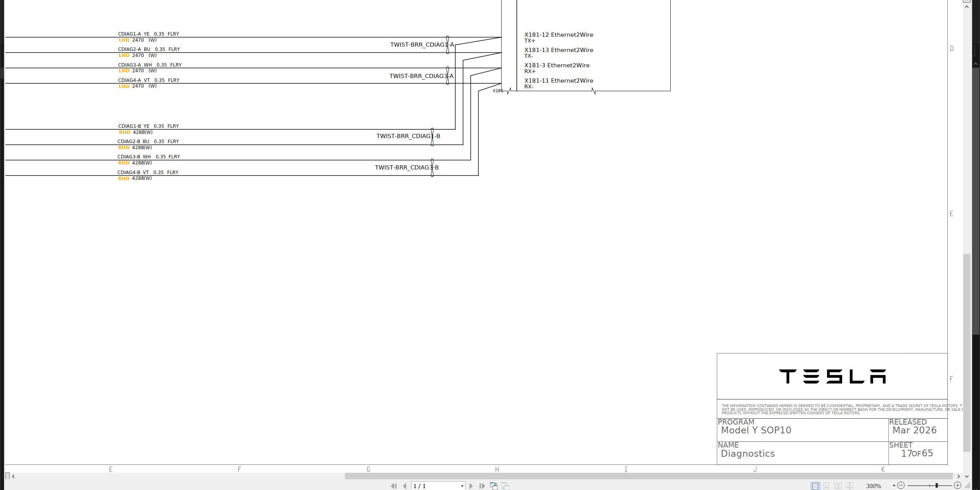Click the vertical scrollbar down arrow
The height and width of the screenshot is (490, 980).
[967, 476]
